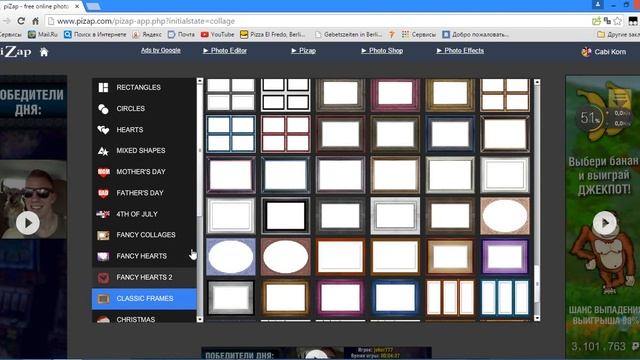Open the RECTANGLES category
The image size is (640, 360).
point(138,87)
